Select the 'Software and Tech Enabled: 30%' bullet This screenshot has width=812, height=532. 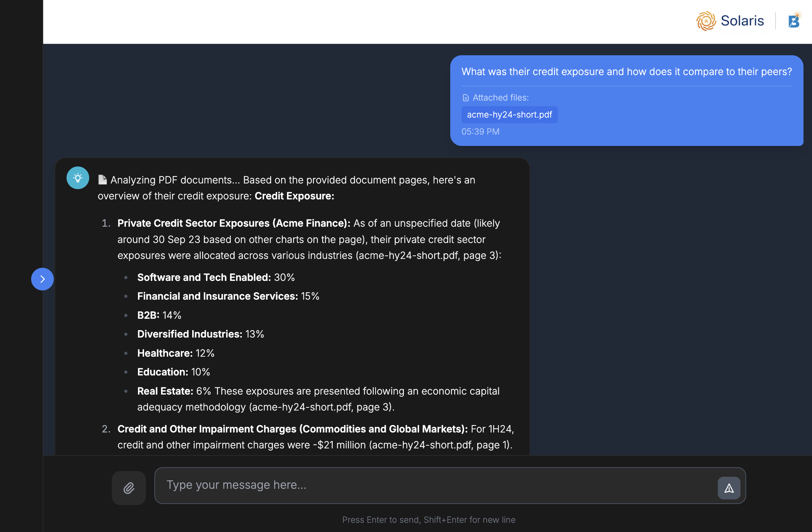(x=216, y=277)
